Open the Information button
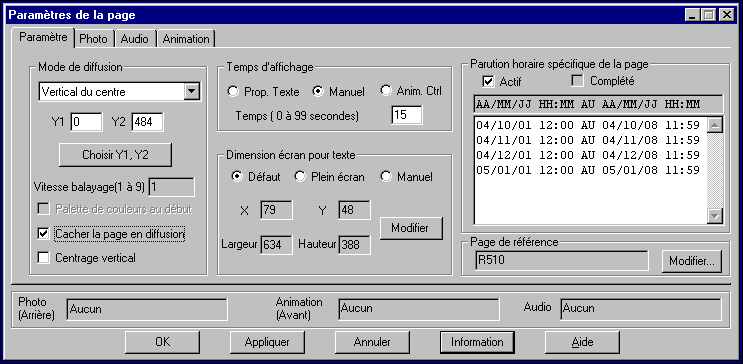The width and height of the screenshot is (743, 364). [477, 342]
